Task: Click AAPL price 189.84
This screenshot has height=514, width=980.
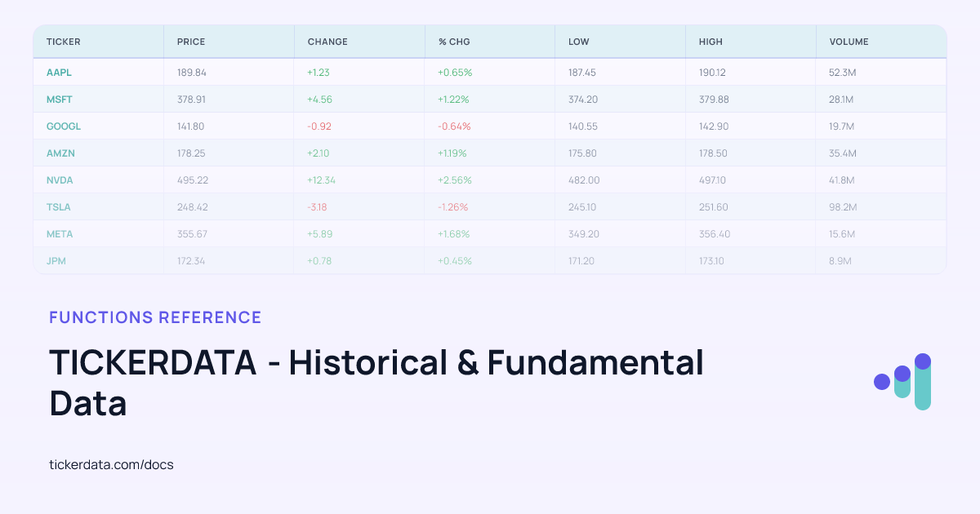Action: click(x=192, y=72)
